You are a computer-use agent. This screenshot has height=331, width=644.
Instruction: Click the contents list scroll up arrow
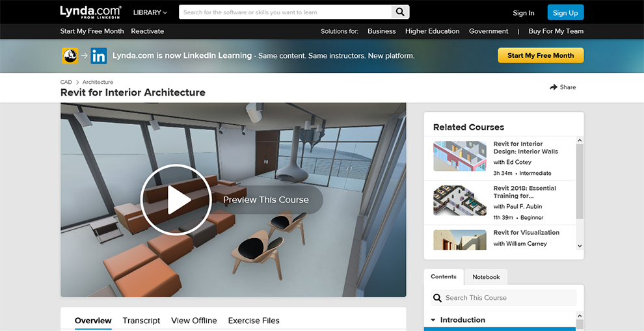(580, 316)
